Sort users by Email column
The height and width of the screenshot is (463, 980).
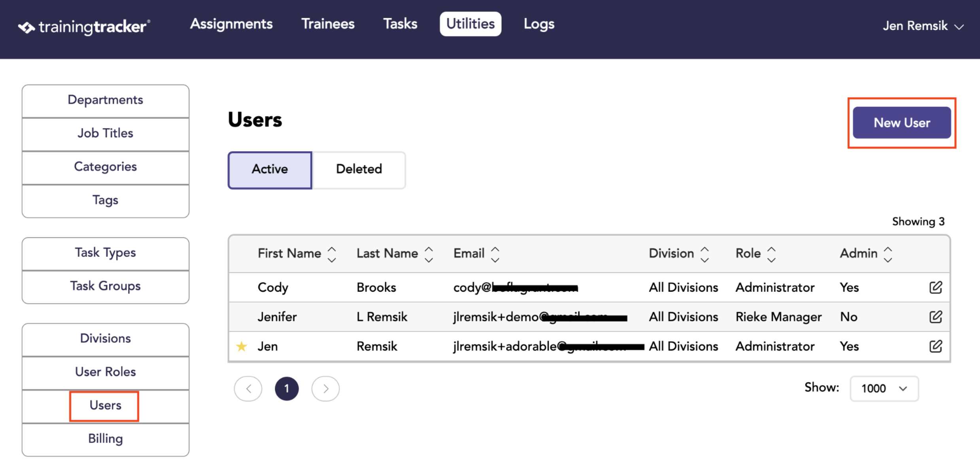tap(495, 254)
